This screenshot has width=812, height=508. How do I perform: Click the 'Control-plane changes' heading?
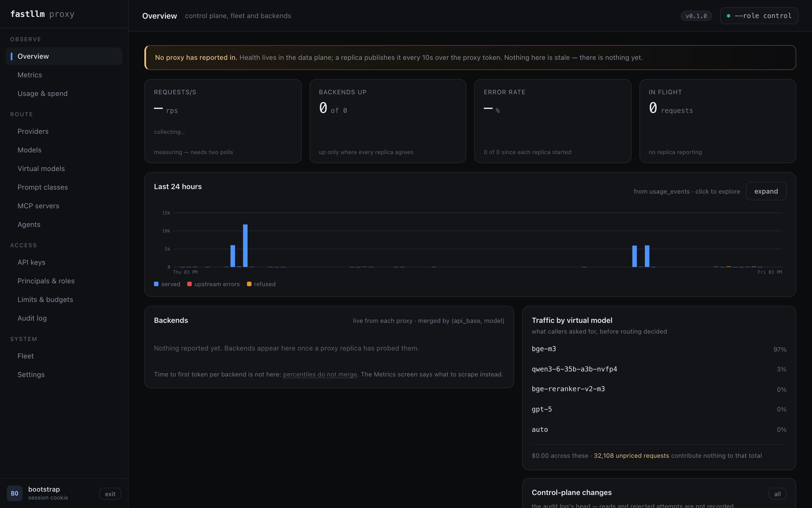[x=572, y=492]
